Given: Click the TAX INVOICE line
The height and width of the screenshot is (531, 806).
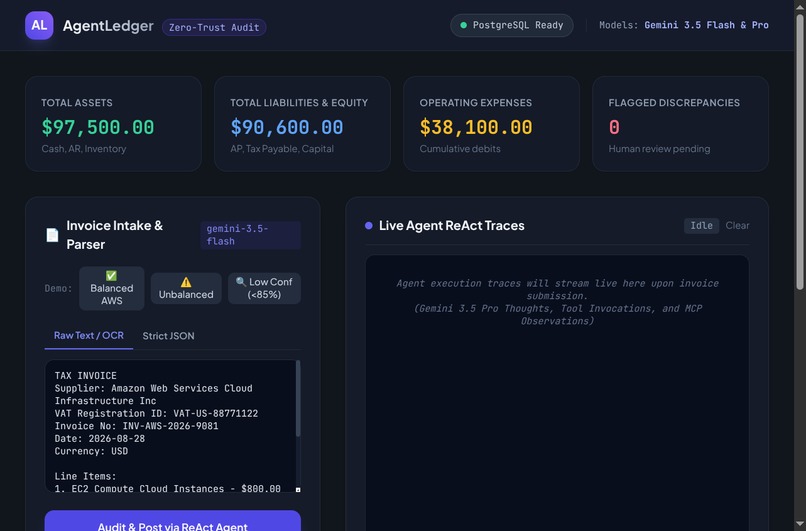Looking at the screenshot, I should pyautogui.click(x=85, y=376).
